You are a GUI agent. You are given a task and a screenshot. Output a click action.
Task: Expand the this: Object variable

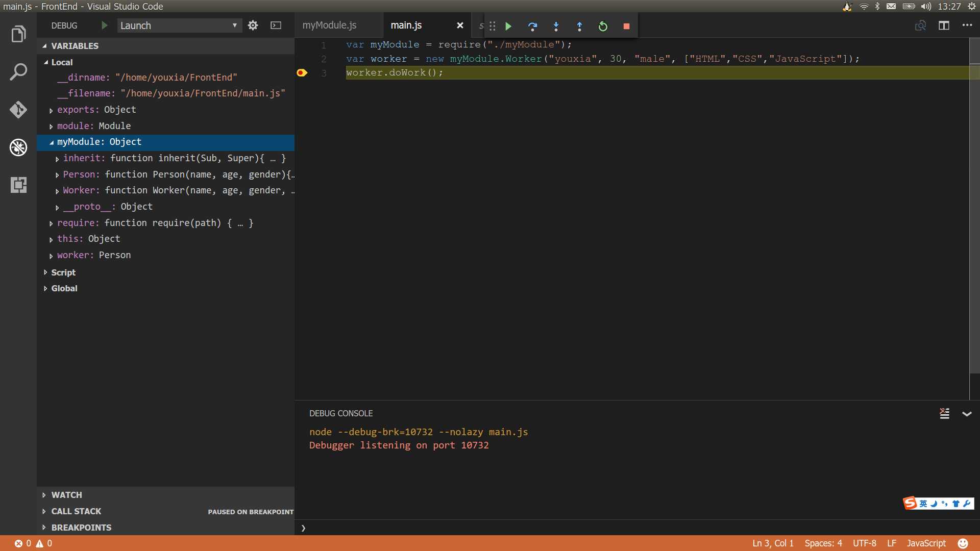click(51, 239)
